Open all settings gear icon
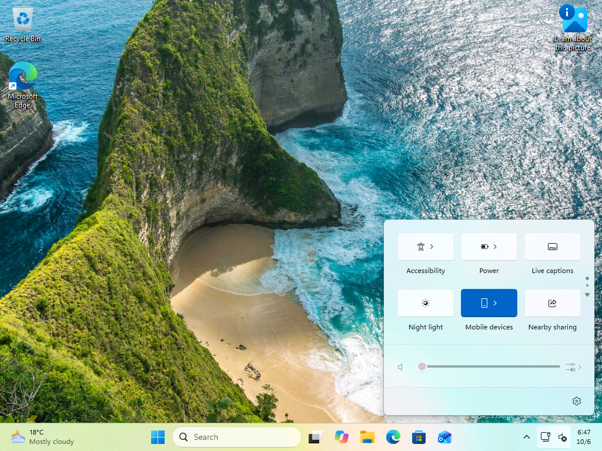The image size is (602, 451). (x=576, y=401)
